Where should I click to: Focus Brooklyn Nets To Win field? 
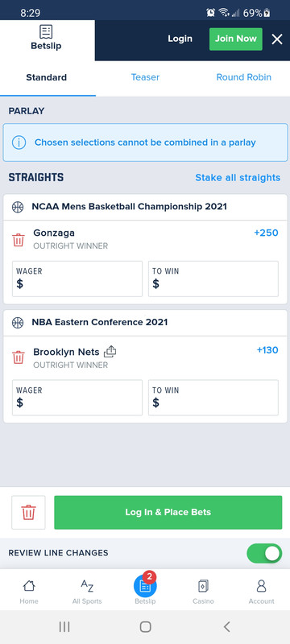pyautogui.click(x=213, y=398)
